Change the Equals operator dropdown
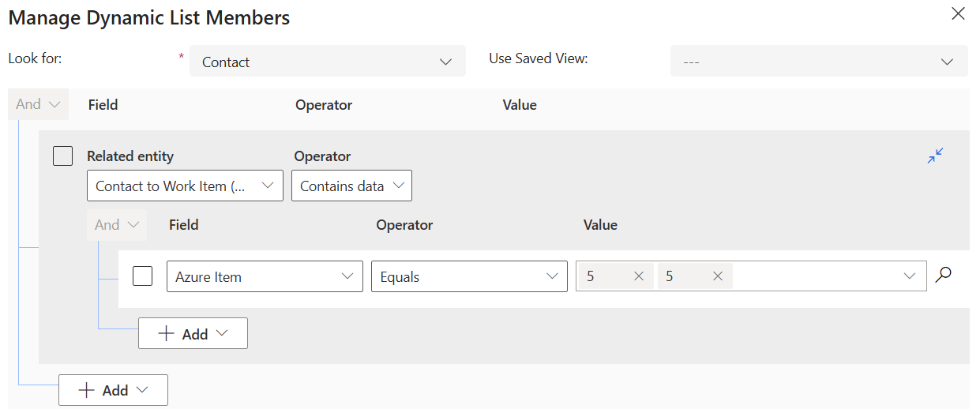 [x=469, y=276]
